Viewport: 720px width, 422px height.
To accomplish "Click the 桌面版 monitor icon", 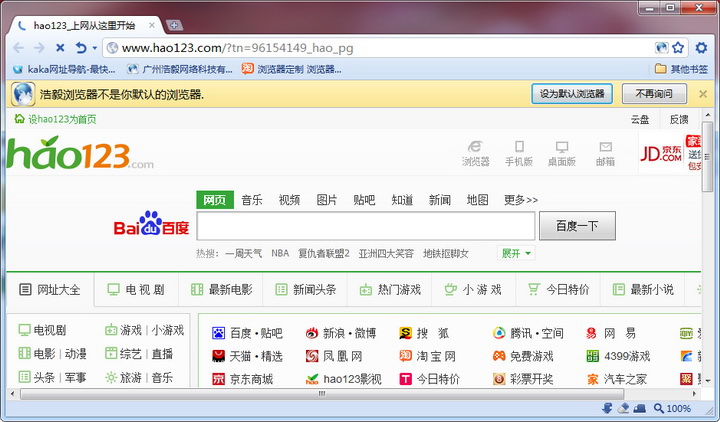I will [562, 153].
